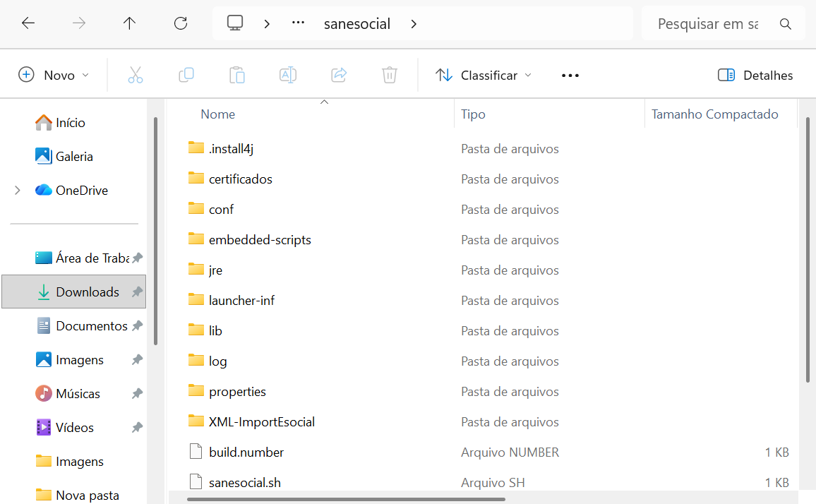The image size is (816, 504).
Task: Click the magnifier search icon
Action: click(x=786, y=24)
